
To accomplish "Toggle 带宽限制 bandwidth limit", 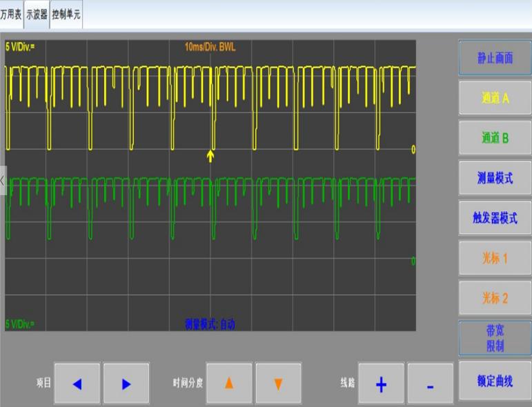I will pos(495,338).
